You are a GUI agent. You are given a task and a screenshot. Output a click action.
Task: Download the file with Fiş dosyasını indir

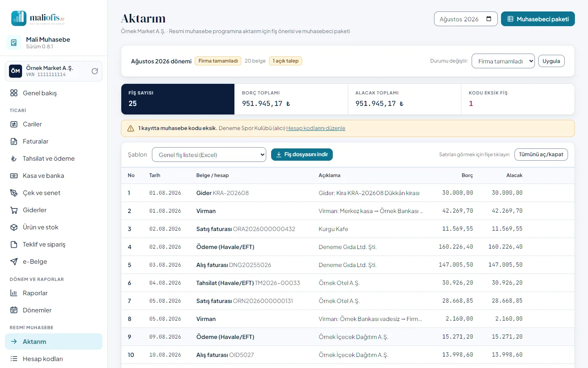click(302, 155)
